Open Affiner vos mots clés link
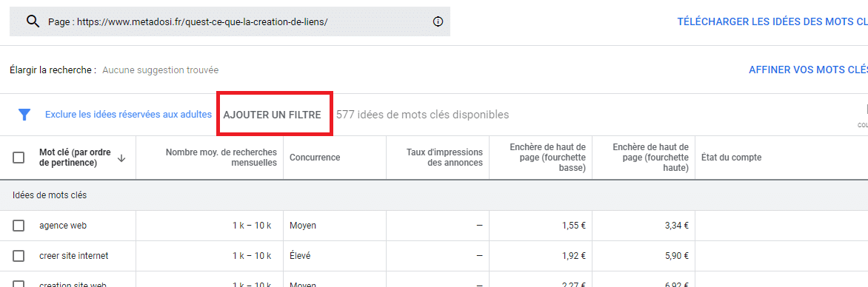 click(808, 70)
